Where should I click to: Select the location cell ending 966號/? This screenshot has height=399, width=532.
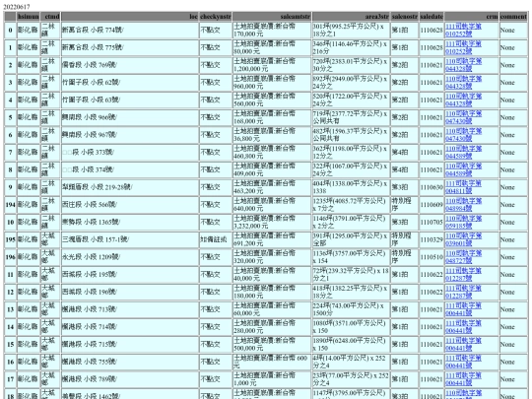pyautogui.click(x=130, y=117)
